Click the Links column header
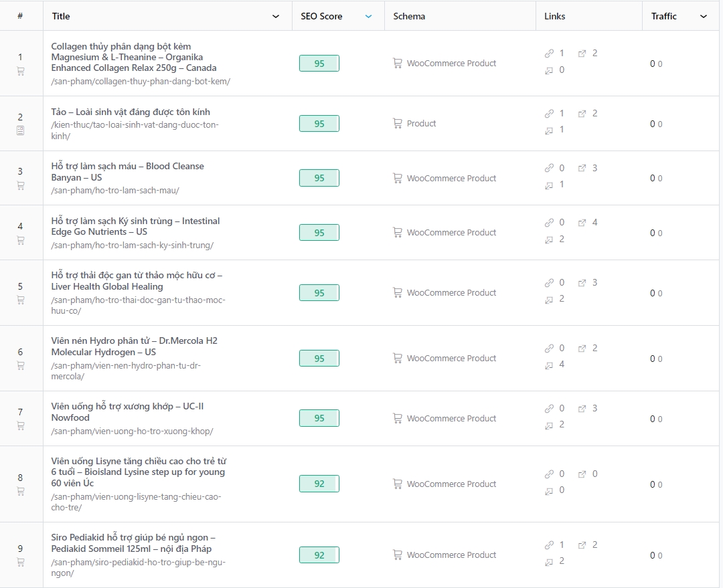Viewport: 723px width, 588px height. (554, 16)
